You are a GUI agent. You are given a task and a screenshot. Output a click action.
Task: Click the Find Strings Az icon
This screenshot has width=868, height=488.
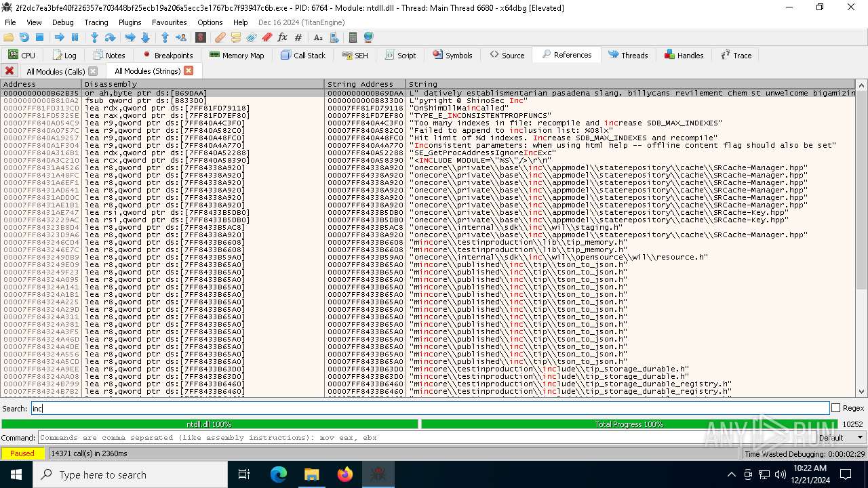(x=318, y=37)
